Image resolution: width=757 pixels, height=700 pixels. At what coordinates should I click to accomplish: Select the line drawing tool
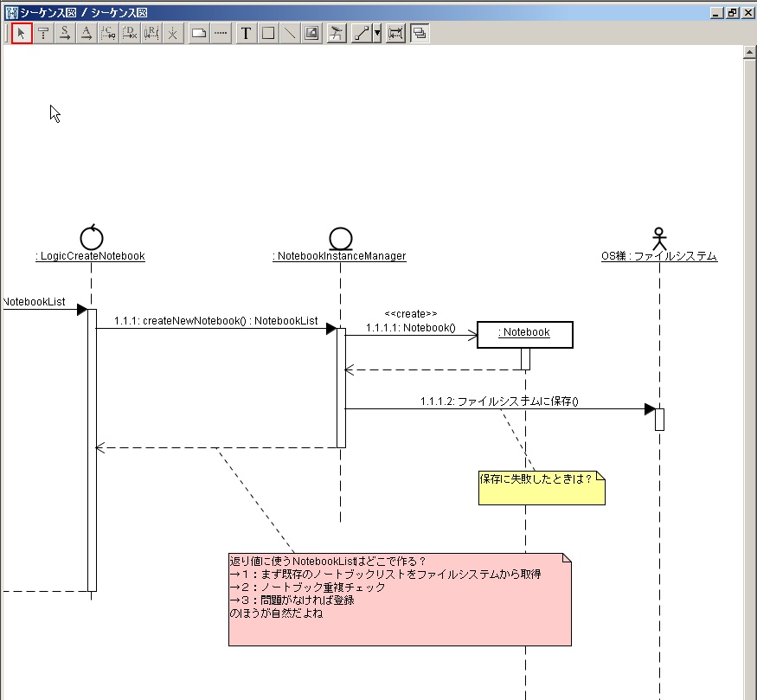[290, 33]
